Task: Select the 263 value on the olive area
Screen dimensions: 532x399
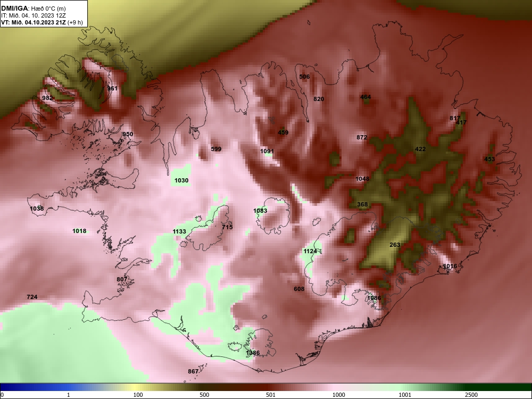Action: point(395,245)
